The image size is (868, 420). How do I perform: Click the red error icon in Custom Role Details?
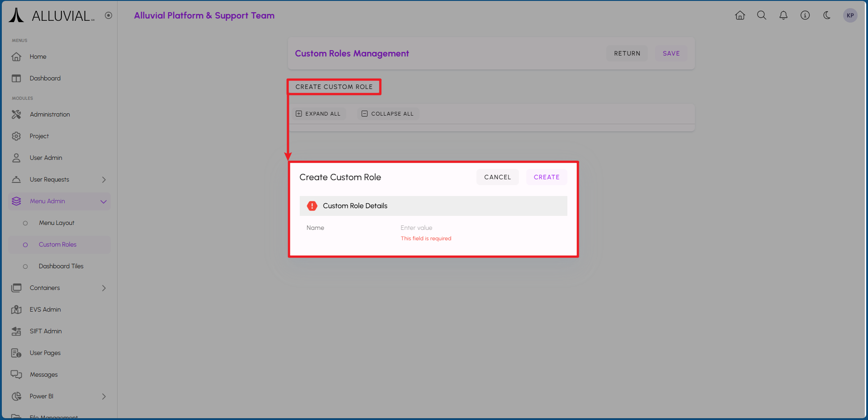pyautogui.click(x=312, y=206)
